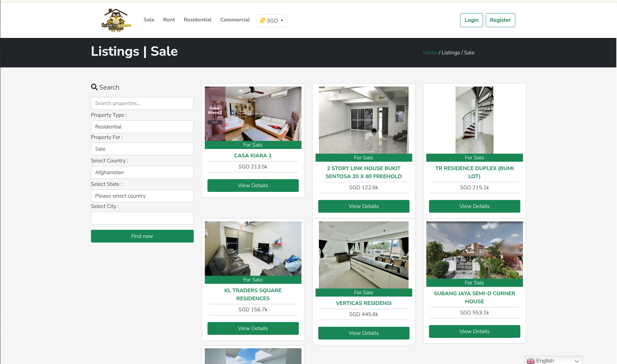Click the Find now button

point(142,236)
